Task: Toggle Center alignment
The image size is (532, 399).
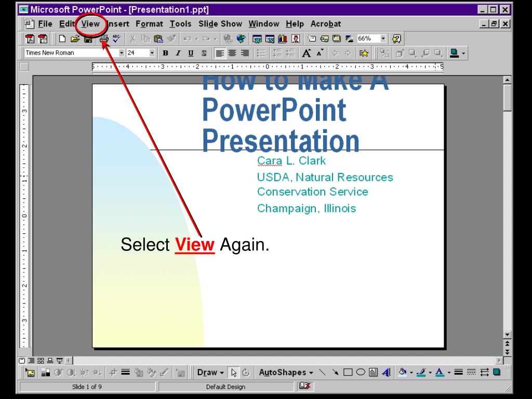Action: click(232, 53)
